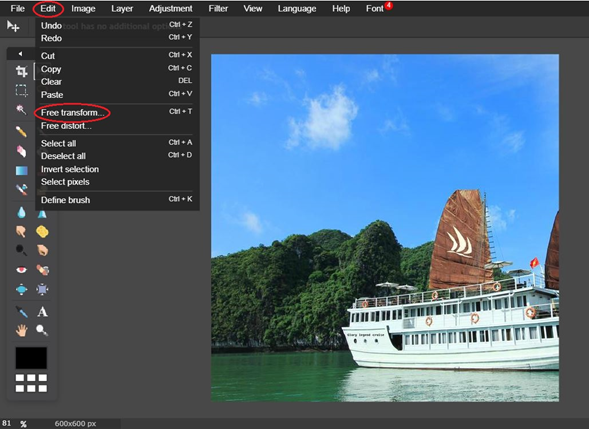
Task: Select the Color Replace tool
Action: click(21, 190)
